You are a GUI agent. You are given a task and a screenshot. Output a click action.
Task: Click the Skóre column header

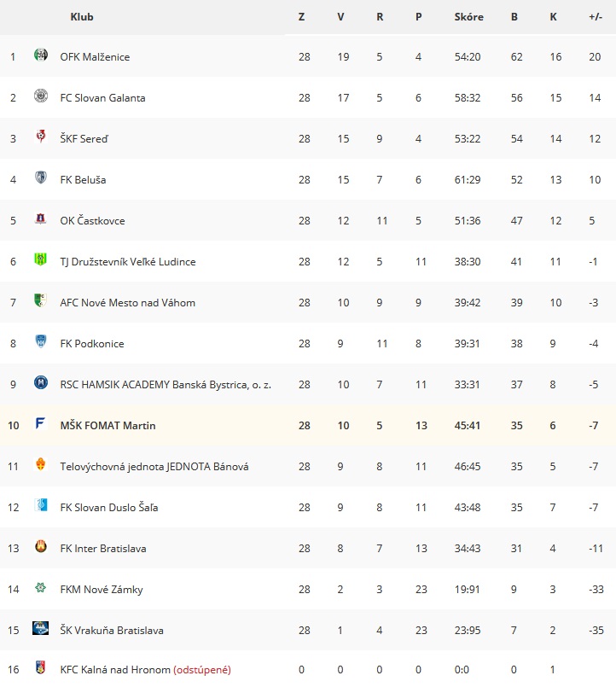(468, 17)
